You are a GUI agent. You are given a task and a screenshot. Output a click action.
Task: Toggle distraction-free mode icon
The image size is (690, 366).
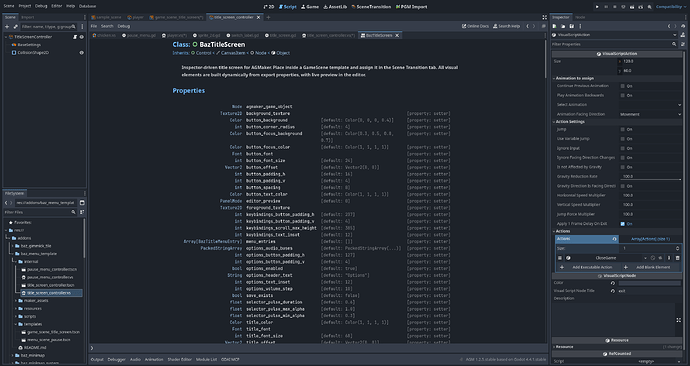click(x=544, y=17)
